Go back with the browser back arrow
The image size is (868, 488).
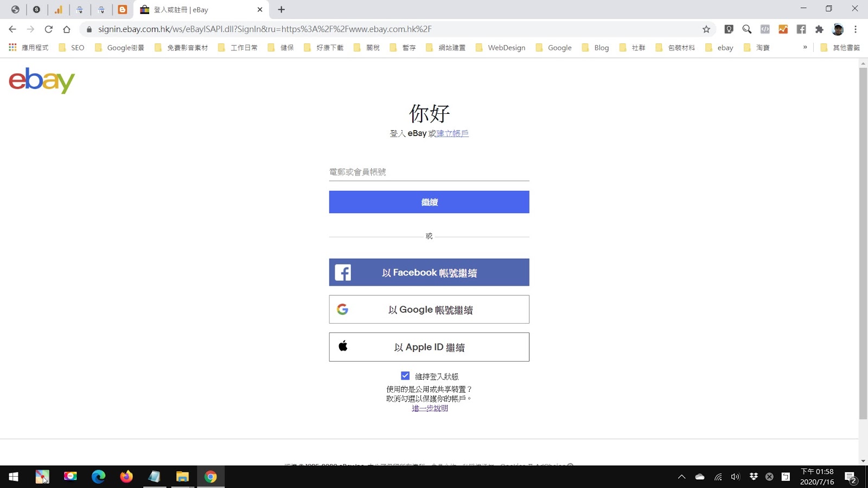(x=12, y=29)
